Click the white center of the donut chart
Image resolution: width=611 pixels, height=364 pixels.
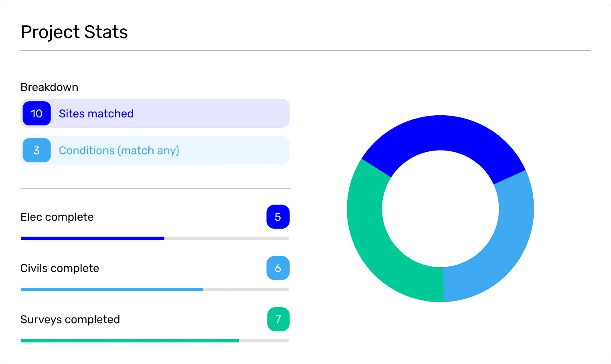[x=440, y=209]
